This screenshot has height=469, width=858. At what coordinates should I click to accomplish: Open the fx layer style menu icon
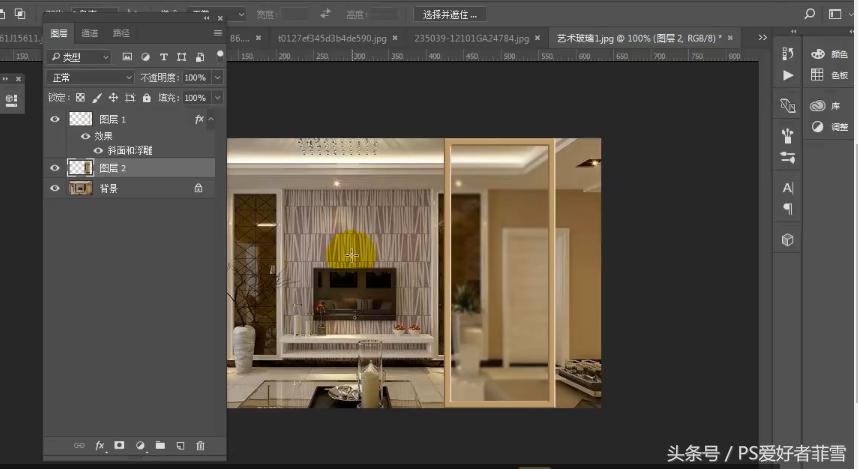pos(99,445)
